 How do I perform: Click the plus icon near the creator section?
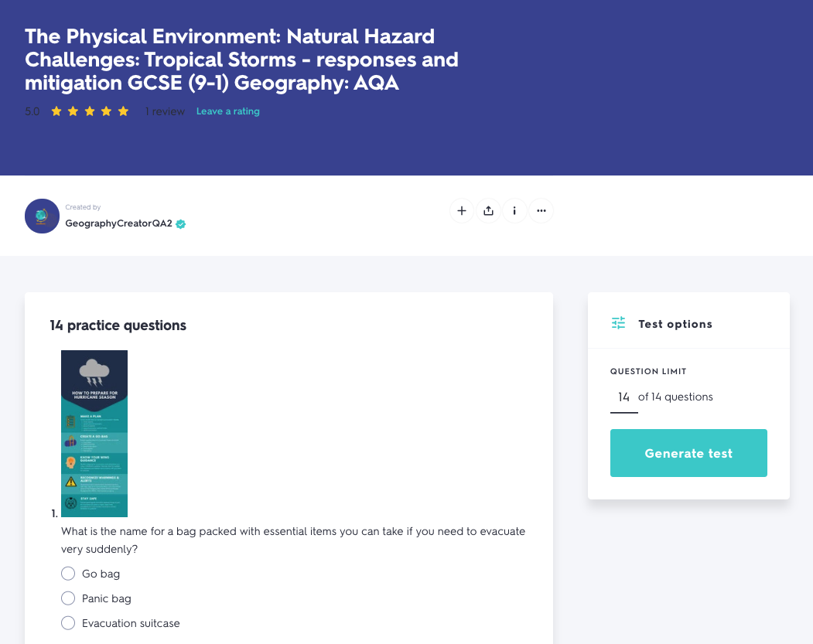point(462,210)
